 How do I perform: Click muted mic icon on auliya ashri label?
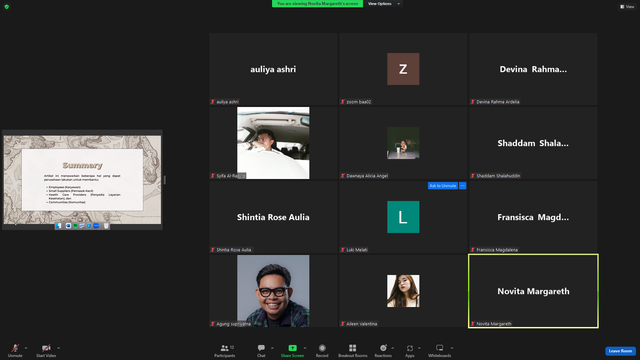(x=213, y=102)
